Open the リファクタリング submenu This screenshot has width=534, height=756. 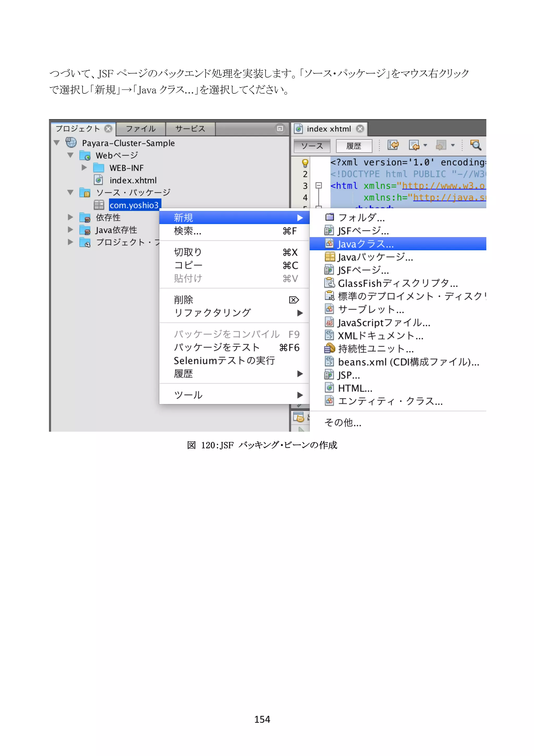234,313
